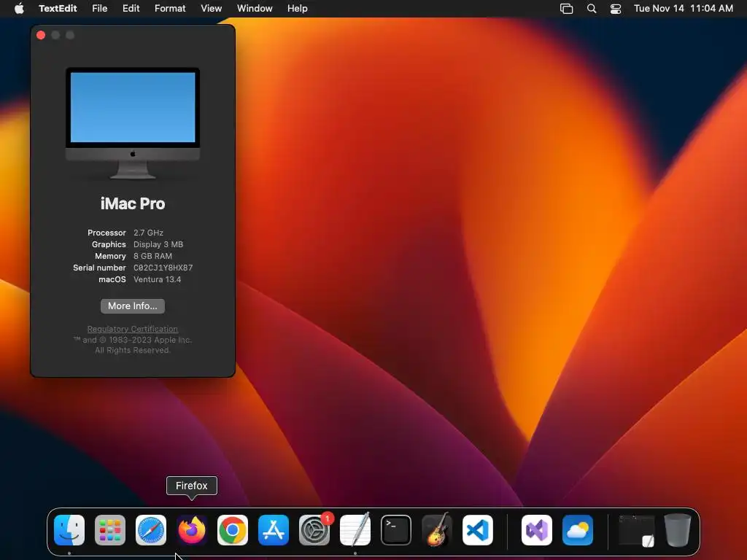Open Spotlight search in menu bar
Image resolution: width=747 pixels, height=560 pixels.
(x=592, y=9)
